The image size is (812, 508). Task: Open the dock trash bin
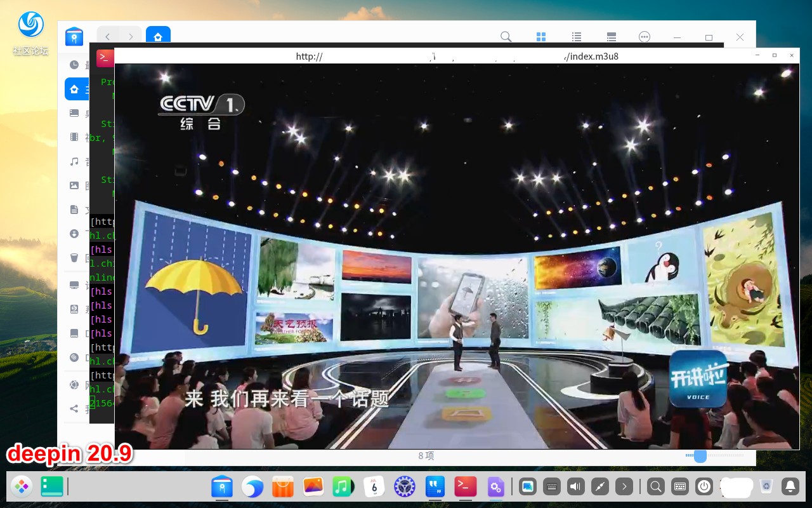click(766, 487)
